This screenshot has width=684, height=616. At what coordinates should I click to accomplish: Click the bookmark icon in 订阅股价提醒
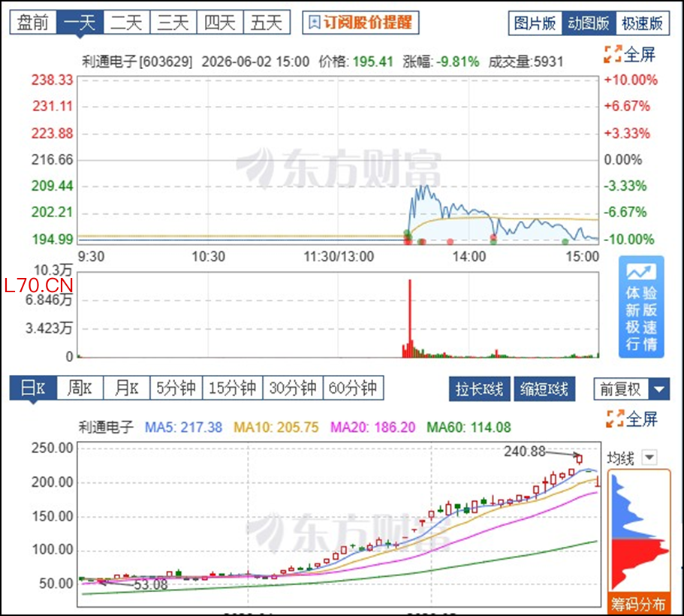pos(314,23)
